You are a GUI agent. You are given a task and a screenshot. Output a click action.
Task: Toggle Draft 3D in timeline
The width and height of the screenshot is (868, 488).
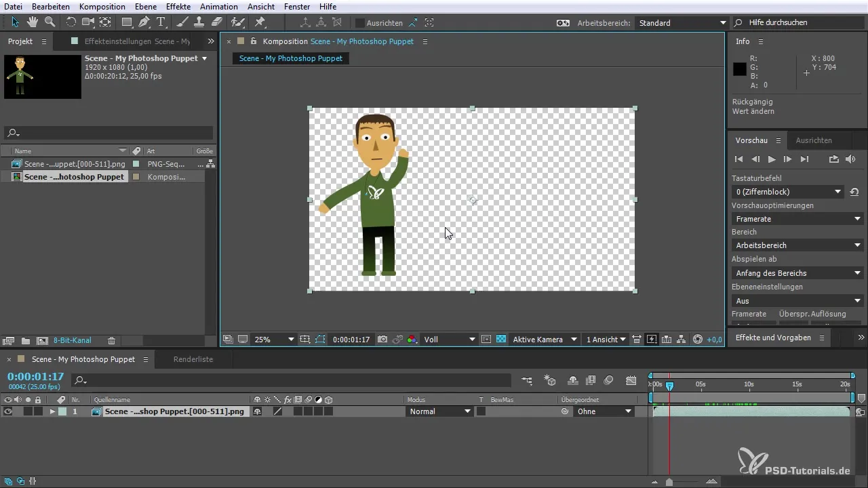coord(550,381)
